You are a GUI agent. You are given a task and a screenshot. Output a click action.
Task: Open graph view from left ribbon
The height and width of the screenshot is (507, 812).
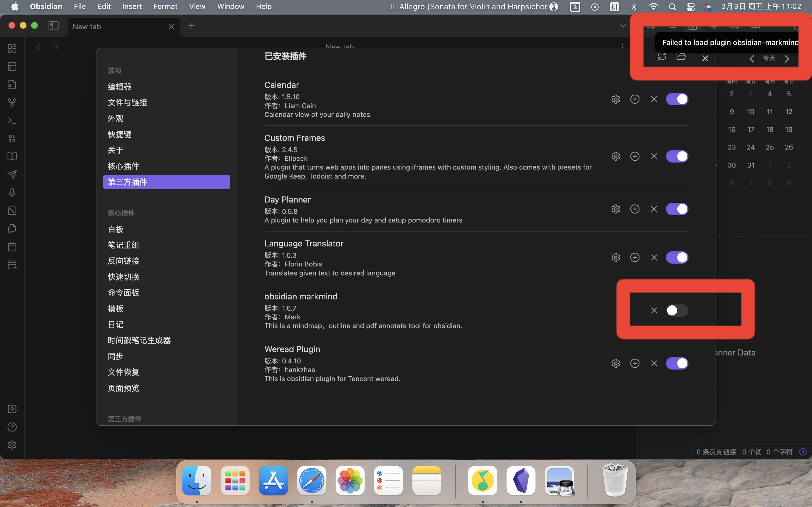point(12,102)
